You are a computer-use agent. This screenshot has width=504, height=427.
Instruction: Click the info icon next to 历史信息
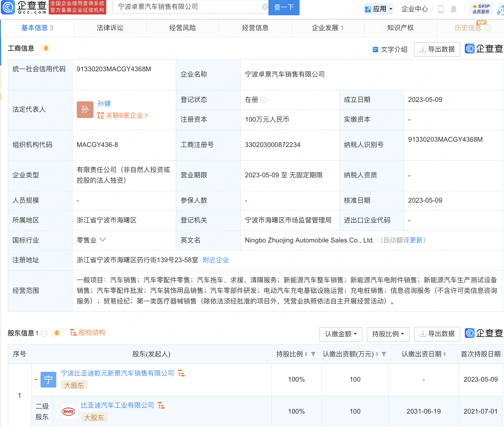coord(488,28)
